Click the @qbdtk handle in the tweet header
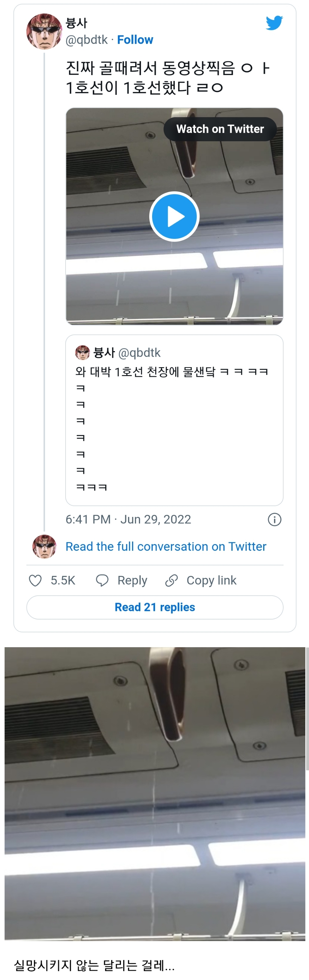 pyautogui.click(x=86, y=40)
